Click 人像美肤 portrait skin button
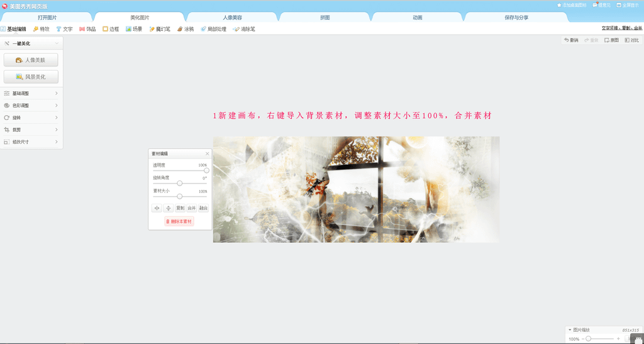This screenshot has width=644, height=344. tap(31, 60)
